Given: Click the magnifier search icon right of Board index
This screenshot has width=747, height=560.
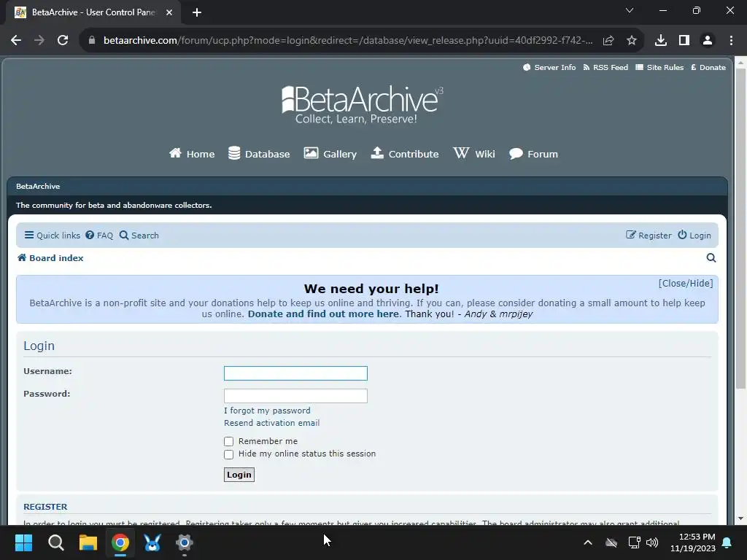Looking at the screenshot, I should (x=711, y=258).
